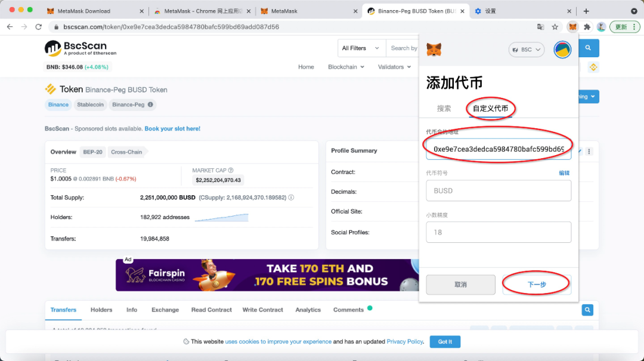Open the Comments tab
This screenshot has width=644, height=361.
tap(348, 310)
